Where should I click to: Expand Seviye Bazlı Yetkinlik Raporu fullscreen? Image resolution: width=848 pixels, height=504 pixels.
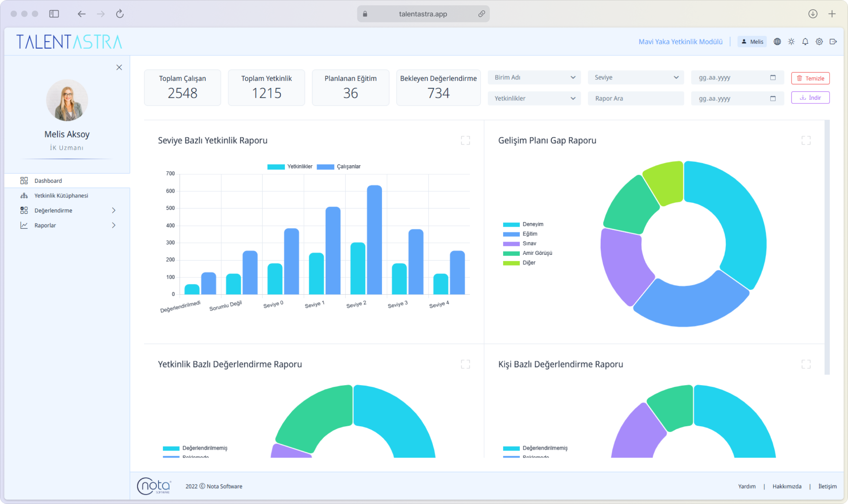pos(465,140)
